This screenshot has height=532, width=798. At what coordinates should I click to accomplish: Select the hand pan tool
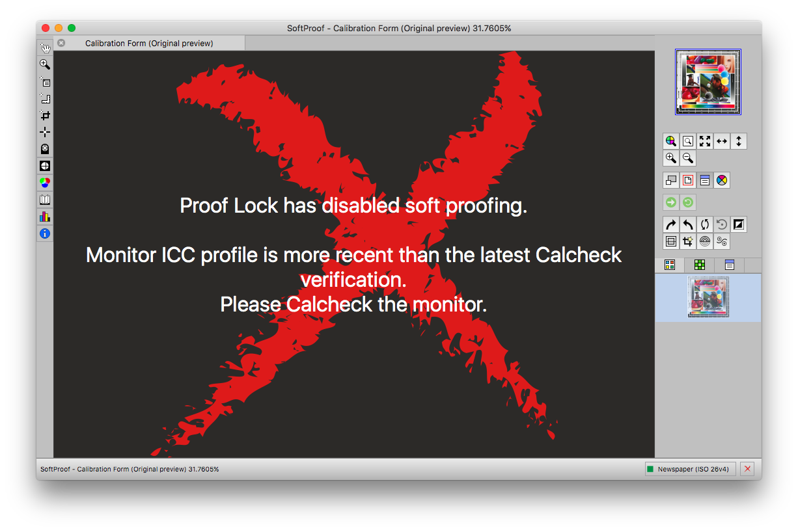tap(45, 47)
